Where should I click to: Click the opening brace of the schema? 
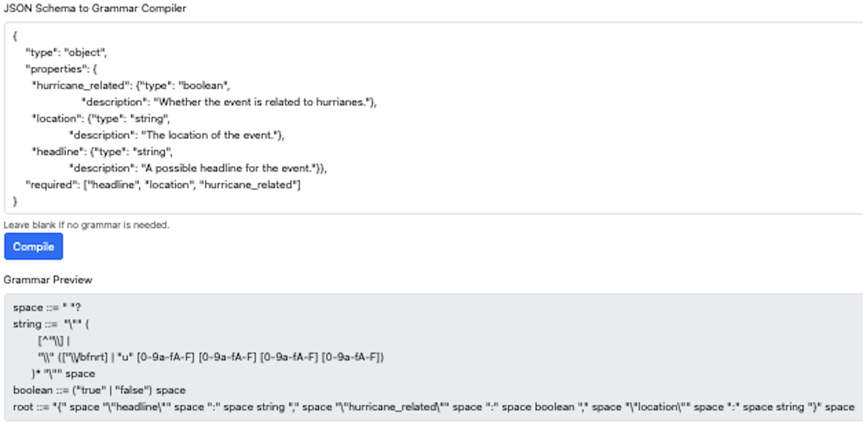15,36
